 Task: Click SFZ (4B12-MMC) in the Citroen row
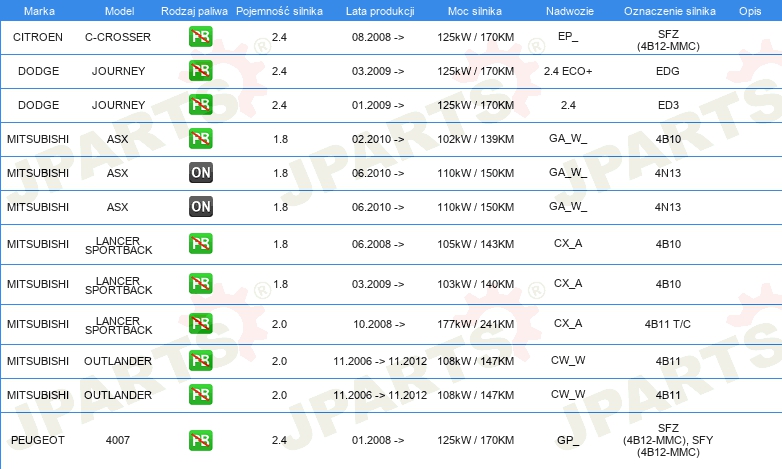pyautogui.click(x=668, y=40)
